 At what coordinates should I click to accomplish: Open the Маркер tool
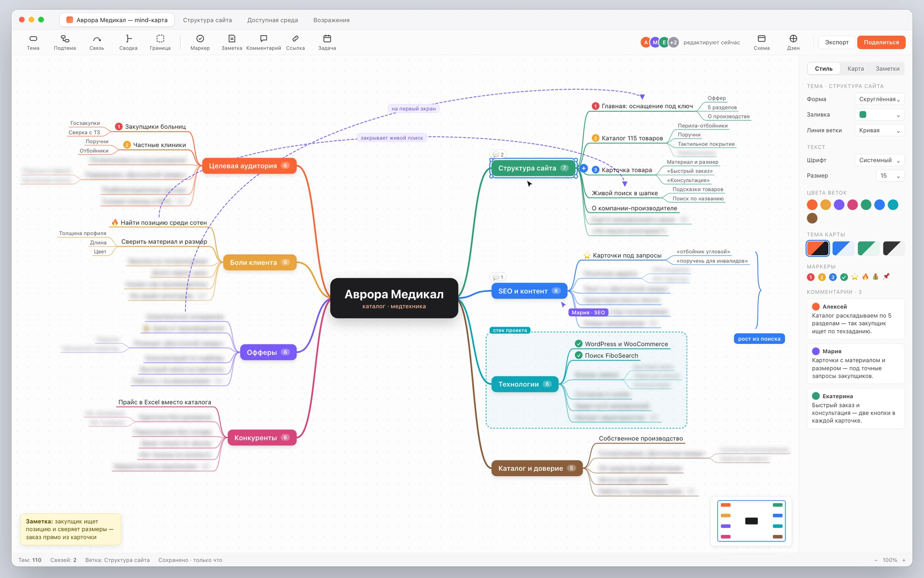point(200,42)
